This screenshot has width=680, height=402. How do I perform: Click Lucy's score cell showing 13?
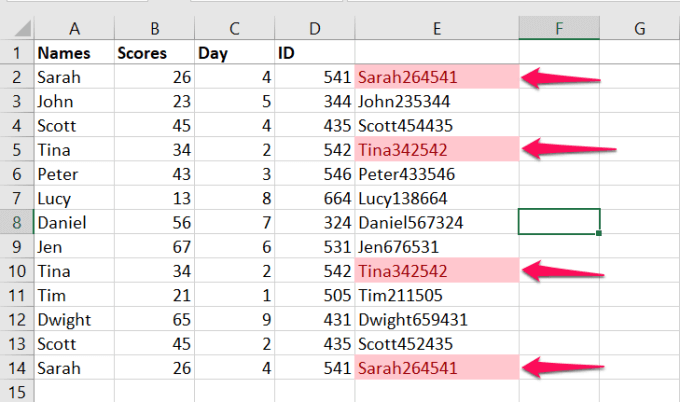tap(153, 197)
